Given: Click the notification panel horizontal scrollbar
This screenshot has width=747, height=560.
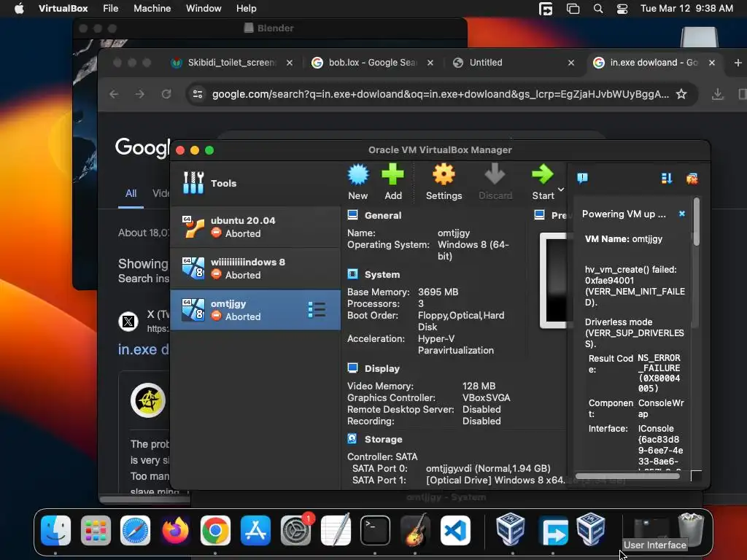Looking at the screenshot, I should [x=627, y=476].
